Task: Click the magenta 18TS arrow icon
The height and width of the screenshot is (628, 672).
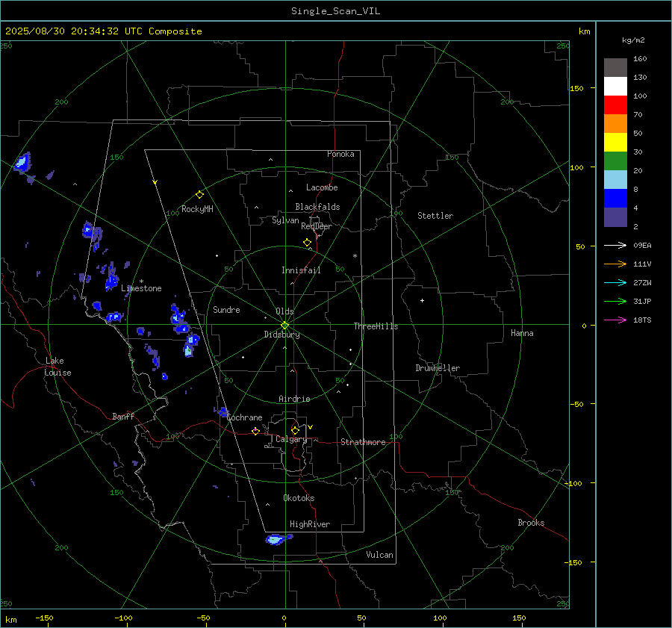Action: (615, 320)
